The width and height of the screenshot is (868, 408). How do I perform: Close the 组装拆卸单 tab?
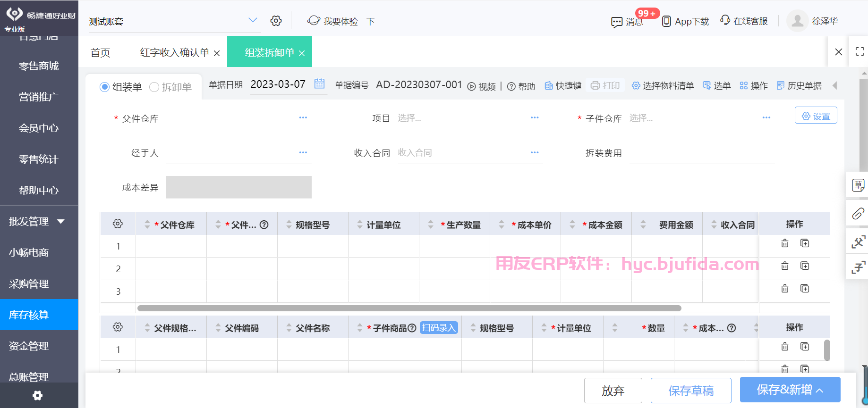click(302, 53)
